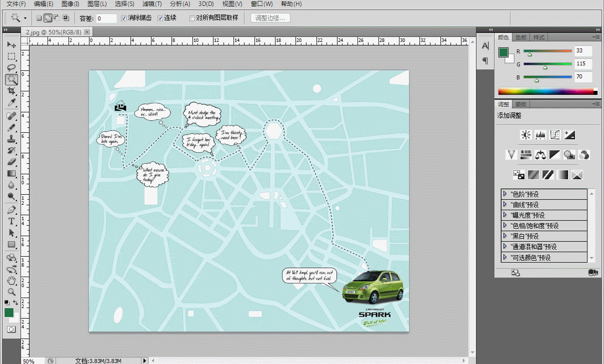Viewport: 604px width, 364px height.
Task: Click the R channel color slider
Action: (x=547, y=51)
